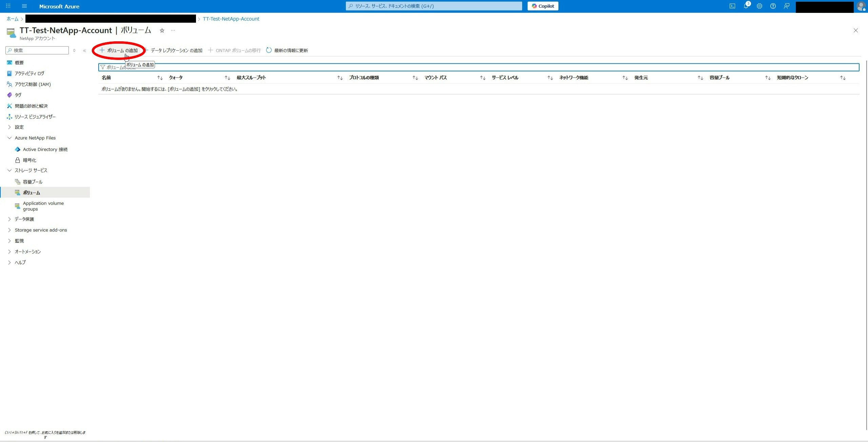
Task: Click the help question mark icon
Action: pyautogui.click(x=773, y=6)
